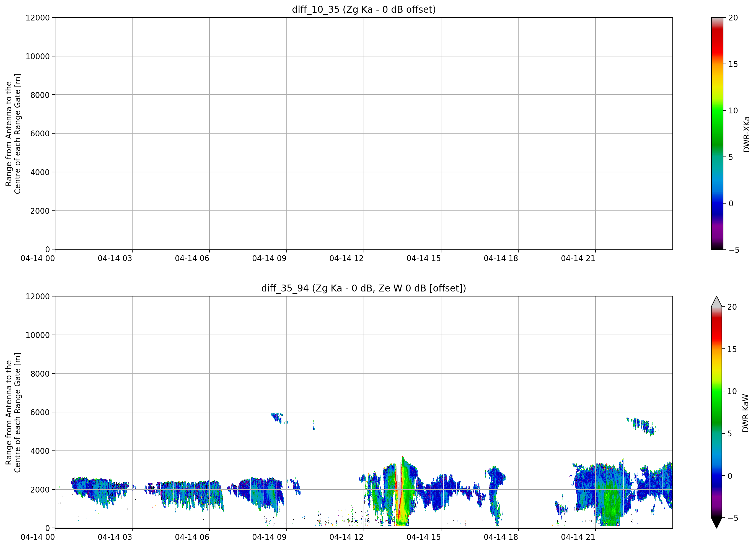Click the 04-14 15 x-tick under the bottom plot
The height and width of the screenshot is (547, 756).
click(424, 537)
